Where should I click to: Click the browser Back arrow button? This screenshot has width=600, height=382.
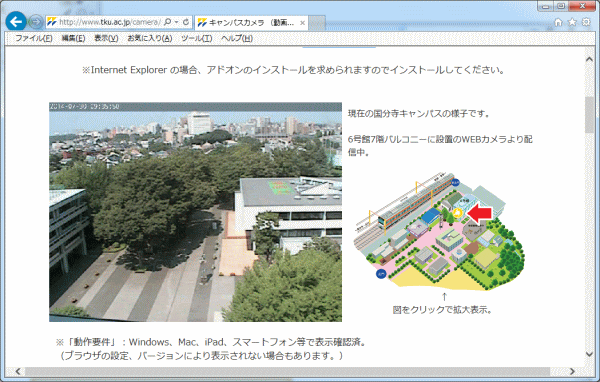click(x=16, y=21)
